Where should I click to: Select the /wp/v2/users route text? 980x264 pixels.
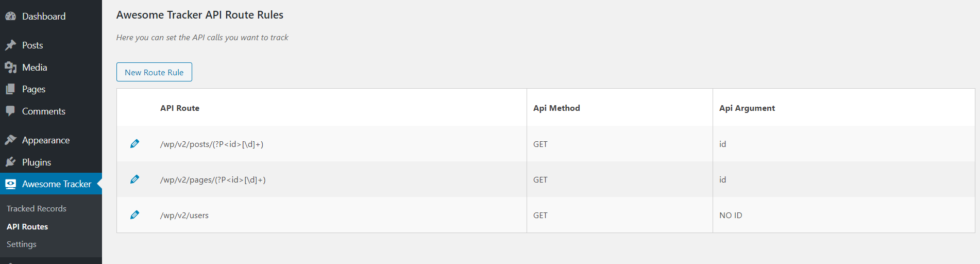pos(184,216)
